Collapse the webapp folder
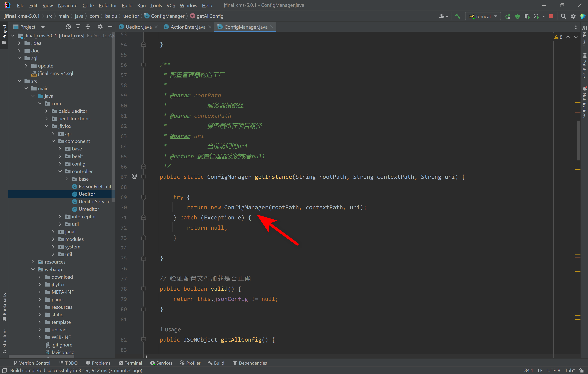The height and width of the screenshot is (374, 588). [33, 269]
